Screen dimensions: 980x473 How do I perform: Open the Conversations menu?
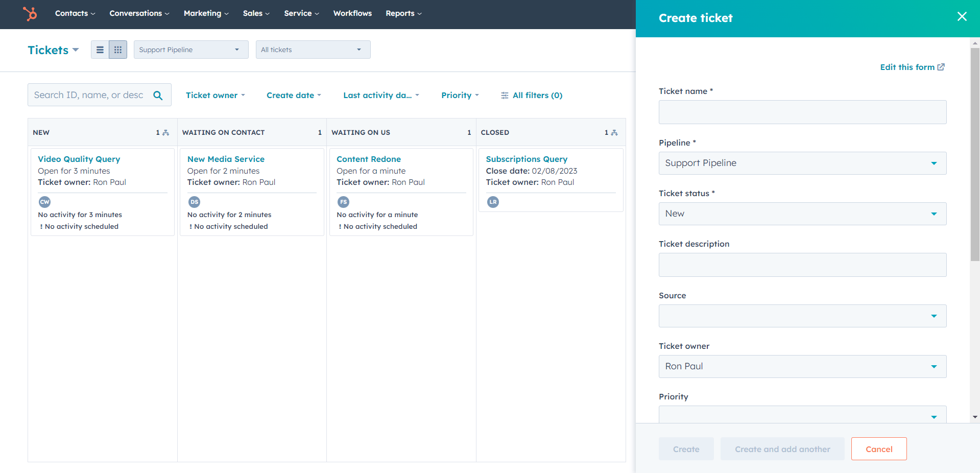[x=139, y=13]
